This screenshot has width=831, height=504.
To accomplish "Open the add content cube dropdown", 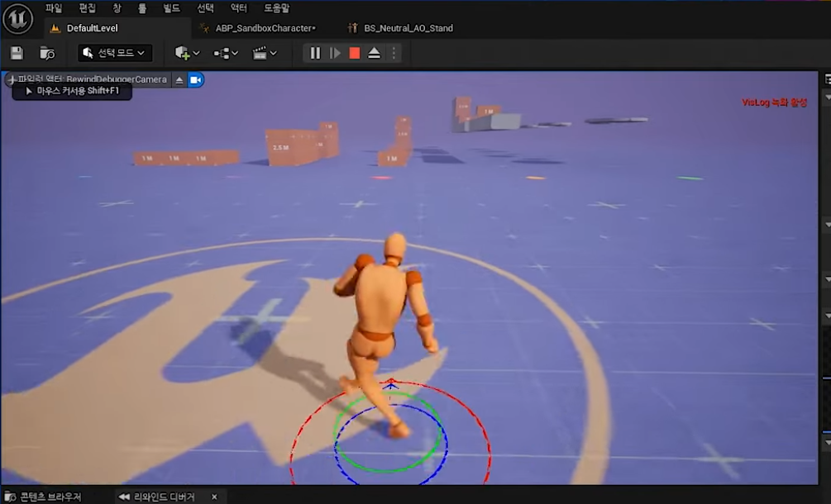I will (187, 53).
